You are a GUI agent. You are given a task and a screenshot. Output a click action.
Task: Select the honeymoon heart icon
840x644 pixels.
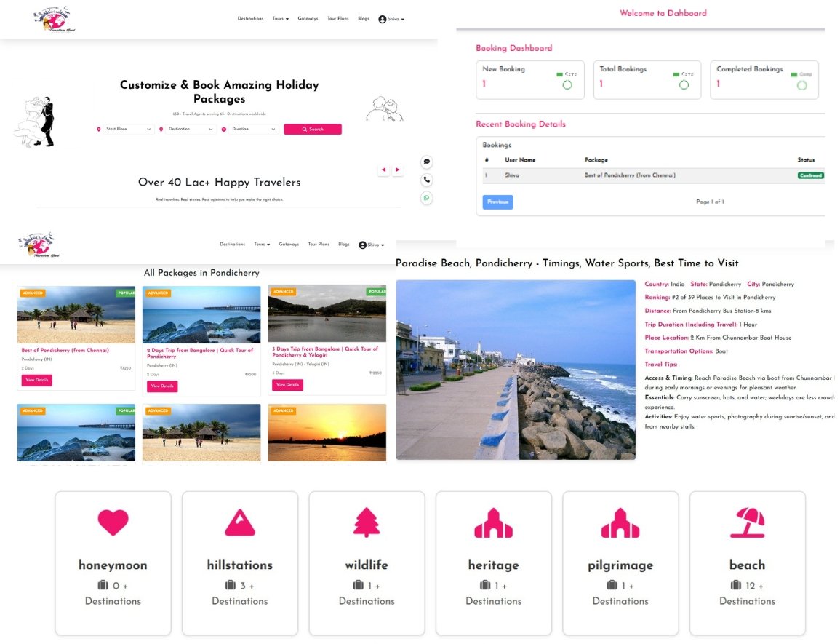113,522
